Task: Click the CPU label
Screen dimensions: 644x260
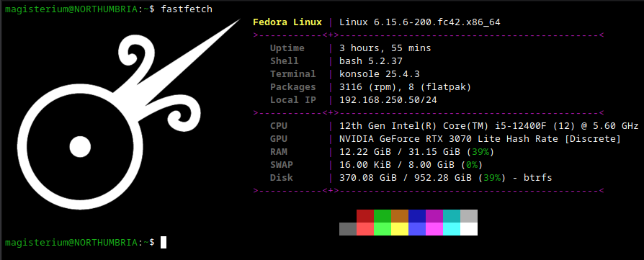Action: (279, 126)
